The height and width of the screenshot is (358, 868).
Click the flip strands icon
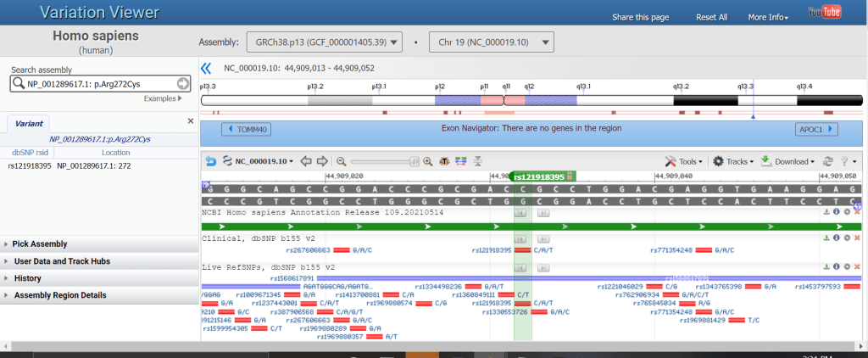pyautogui.click(x=460, y=161)
